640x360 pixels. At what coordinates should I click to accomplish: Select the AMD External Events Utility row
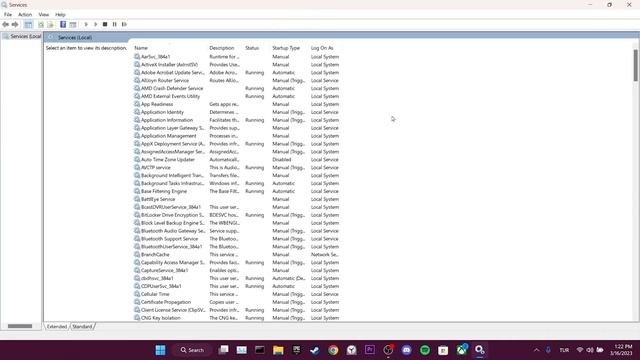click(237, 96)
